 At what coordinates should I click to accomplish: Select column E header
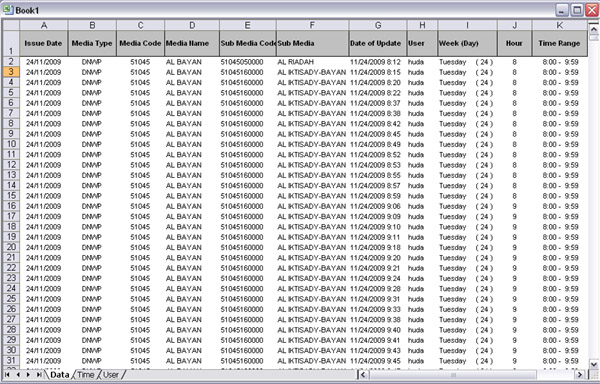point(248,25)
